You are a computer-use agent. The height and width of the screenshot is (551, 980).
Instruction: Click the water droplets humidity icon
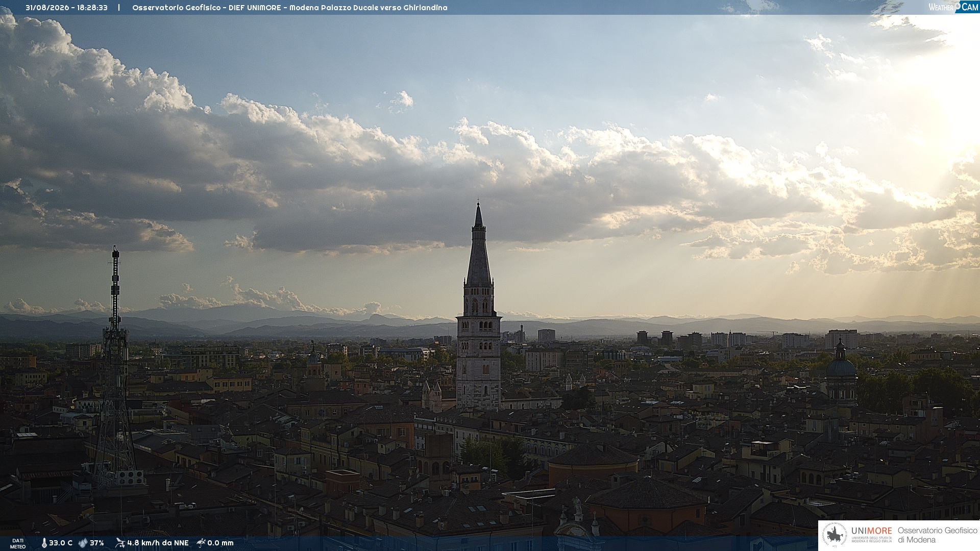83,543
